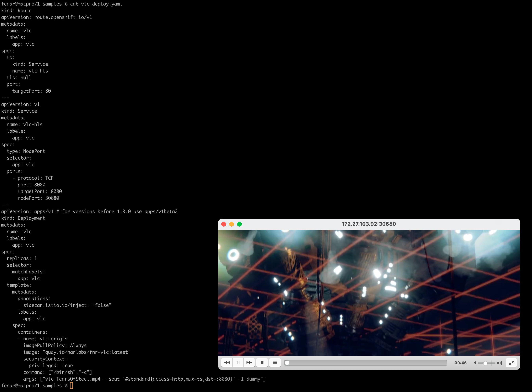Show the VLC playlist
Screen dimensions: 532x392
pos(275,363)
